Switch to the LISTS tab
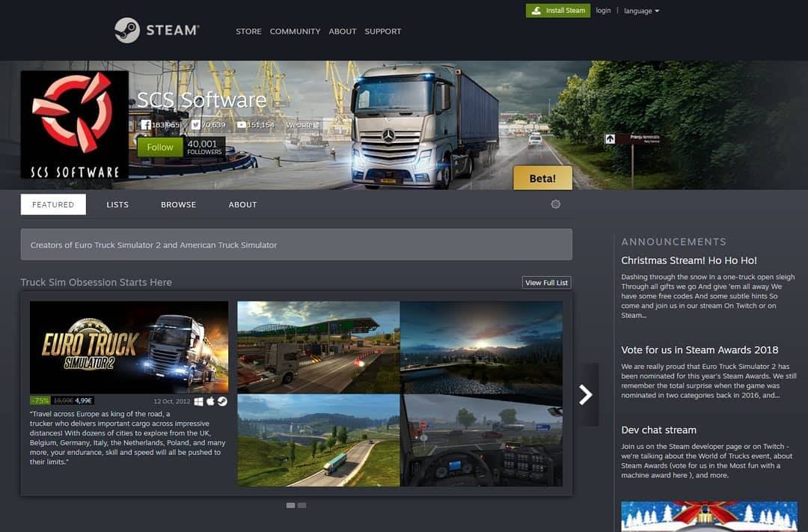Screen dimensions: 808x532 (117, 205)
